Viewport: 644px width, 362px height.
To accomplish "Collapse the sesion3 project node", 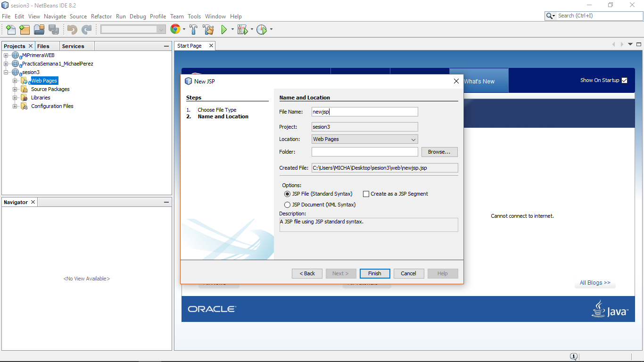I will click(x=6, y=72).
